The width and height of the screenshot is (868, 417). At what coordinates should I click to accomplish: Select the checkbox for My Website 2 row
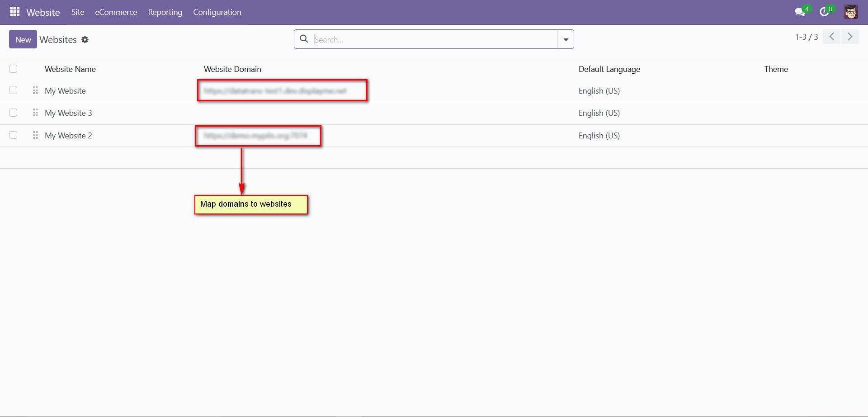(x=13, y=135)
